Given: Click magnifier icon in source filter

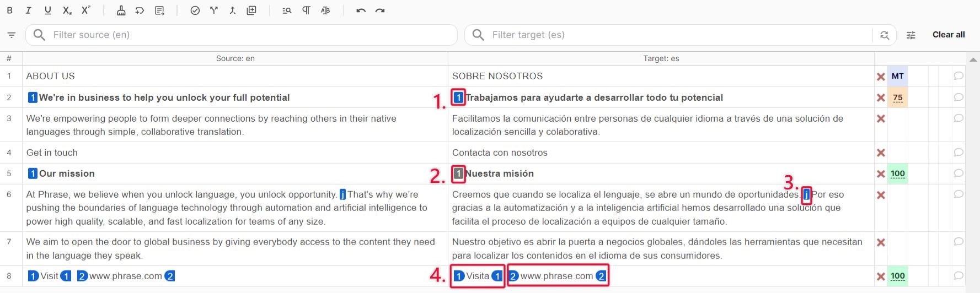Looking at the screenshot, I should tap(39, 35).
